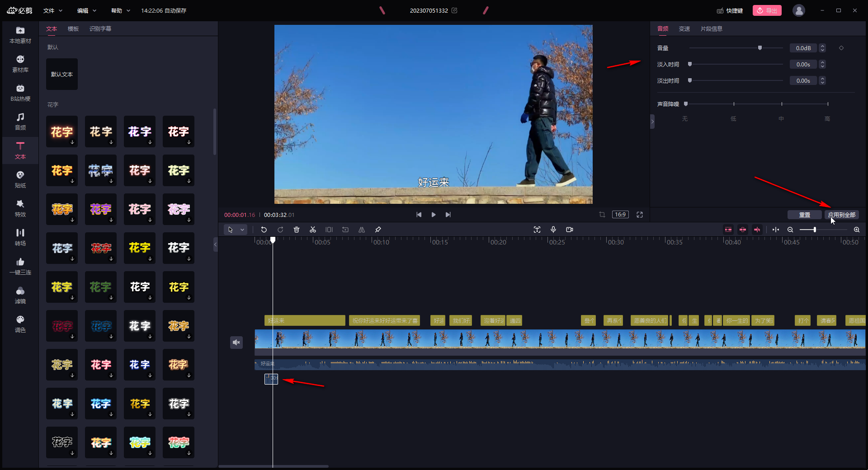Zoom in the timeline with plus magnifier
Image resolution: width=868 pixels, height=470 pixels.
coord(856,230)
